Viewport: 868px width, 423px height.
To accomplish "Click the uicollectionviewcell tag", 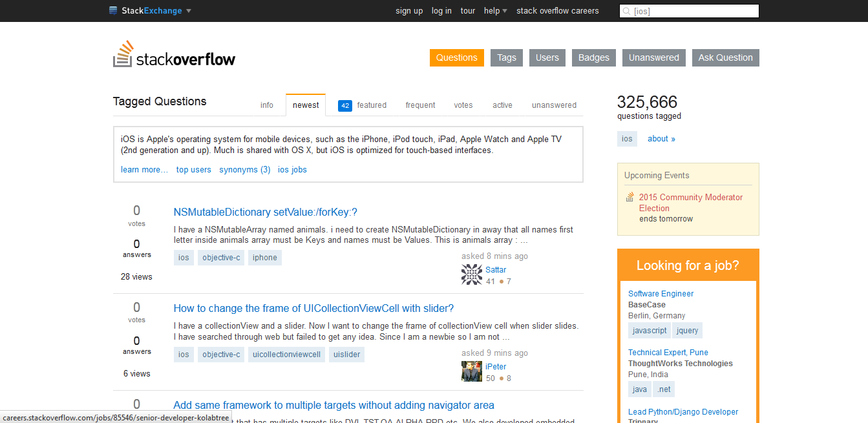I will pyautogui.click(x=286, y=355).
